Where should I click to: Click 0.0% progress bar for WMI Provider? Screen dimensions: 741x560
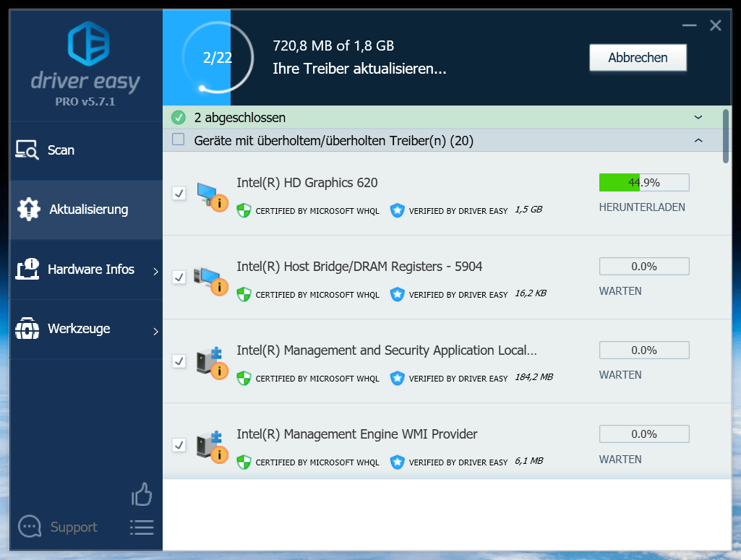click(x=644, y=434)
